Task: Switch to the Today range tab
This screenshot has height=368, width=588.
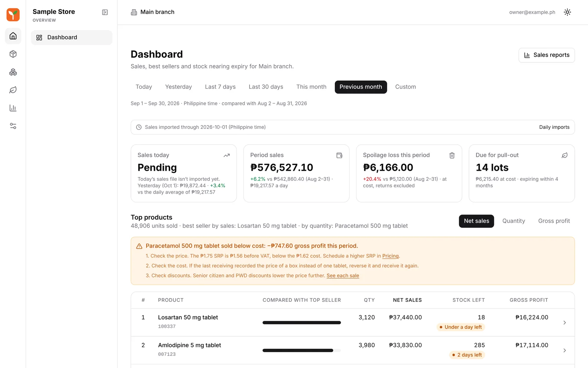Action: point(144,87)
